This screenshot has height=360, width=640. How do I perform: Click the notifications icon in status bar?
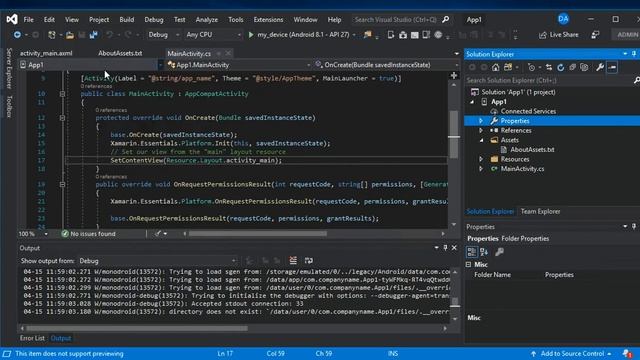pyautogui.click(x=627, y=353)
